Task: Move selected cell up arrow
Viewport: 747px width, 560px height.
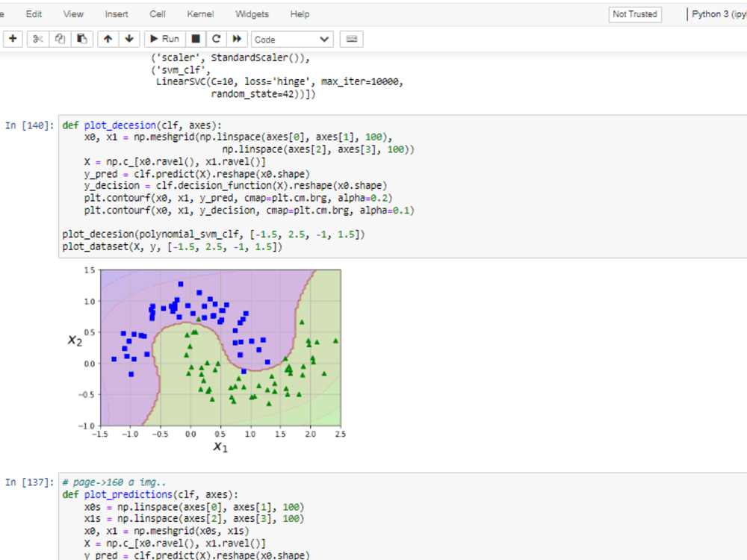Action: (108, 39)
